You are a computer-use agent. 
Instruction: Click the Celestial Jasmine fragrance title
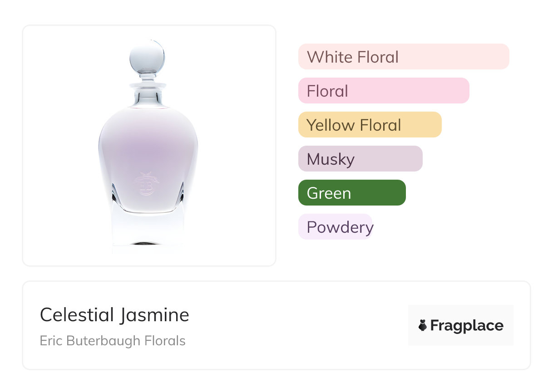point(114,314)
